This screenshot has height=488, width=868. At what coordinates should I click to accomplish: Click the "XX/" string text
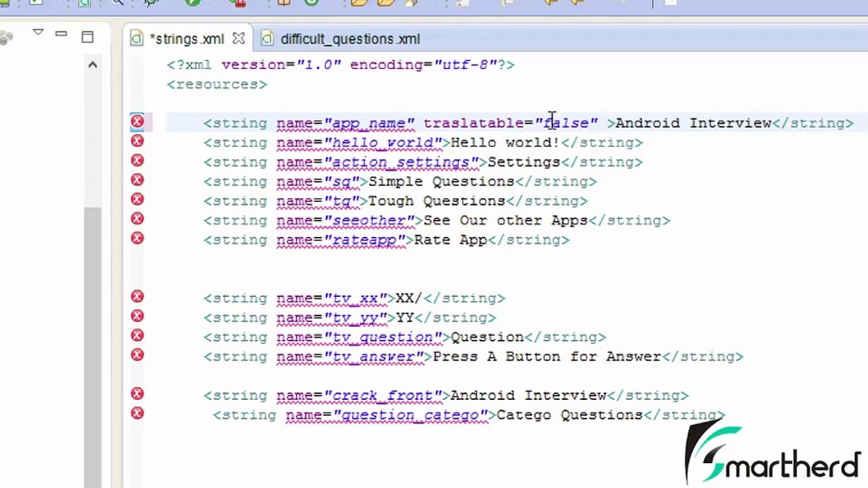(x=409, y=299)
